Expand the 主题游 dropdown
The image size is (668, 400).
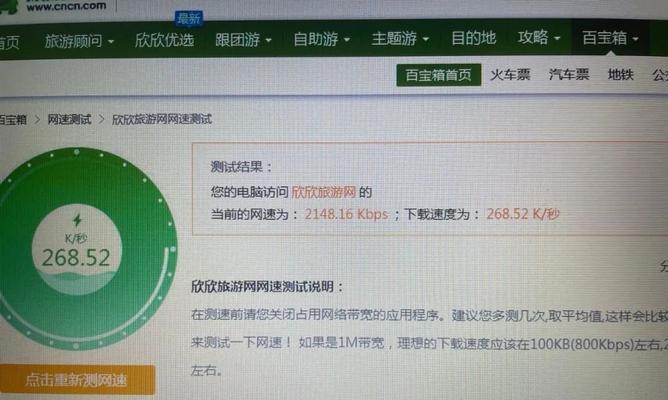pos(400,39)
